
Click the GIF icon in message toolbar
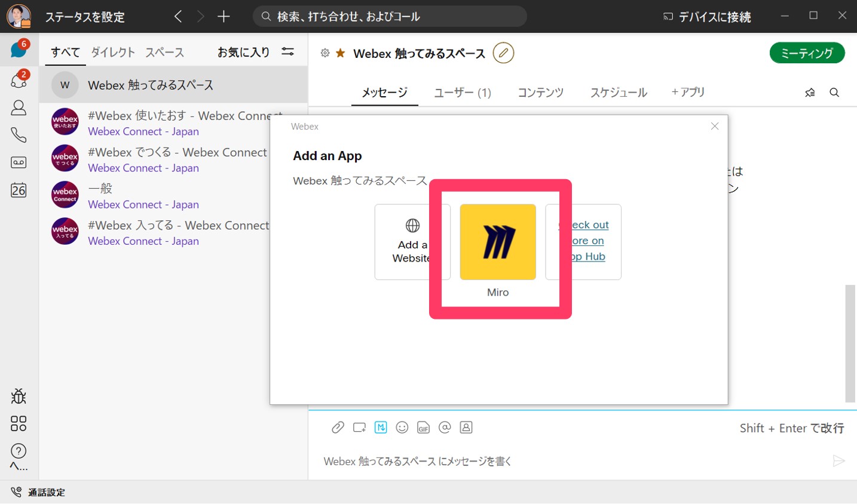coord(423,428)
